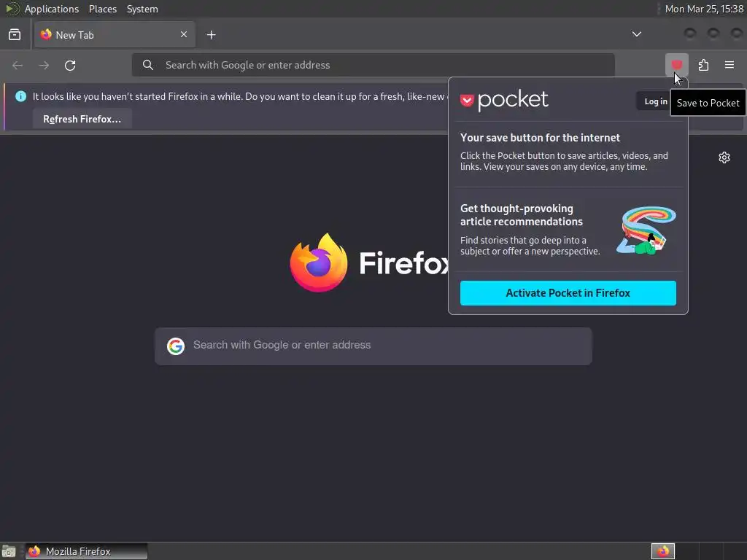Open the Places menu
The width and height of the screenshot is (747, 560).
(x=103, y=9)
